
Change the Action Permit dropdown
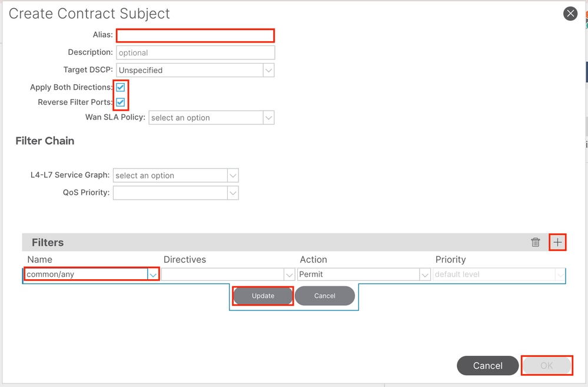[424, 274]
